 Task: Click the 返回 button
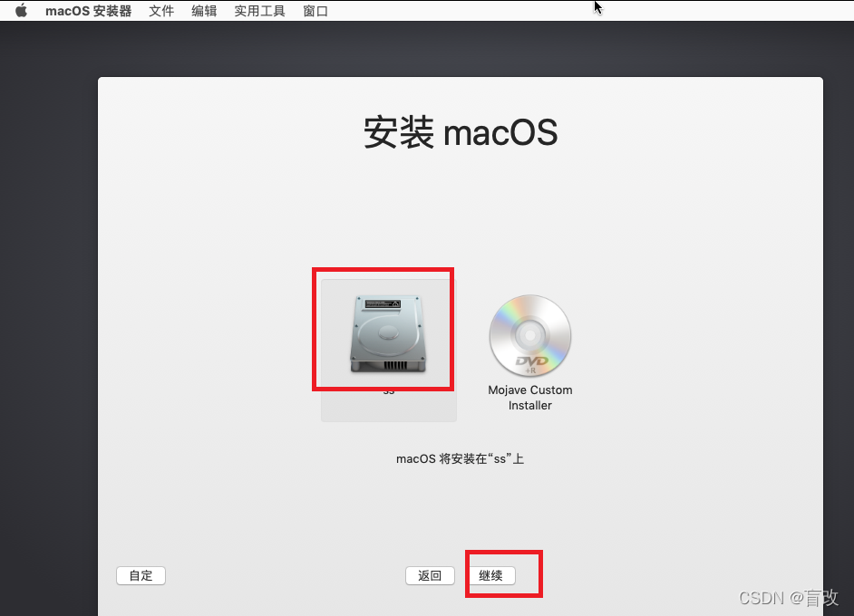tap(430, 576)
